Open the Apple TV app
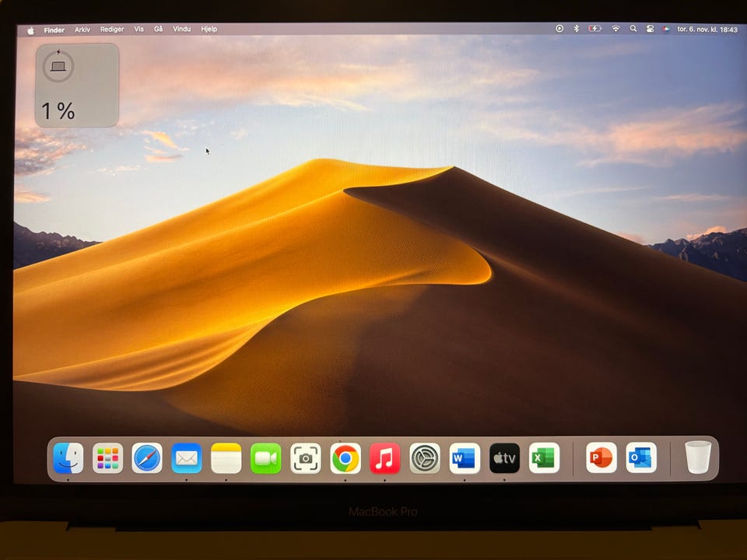 [504, 458]
